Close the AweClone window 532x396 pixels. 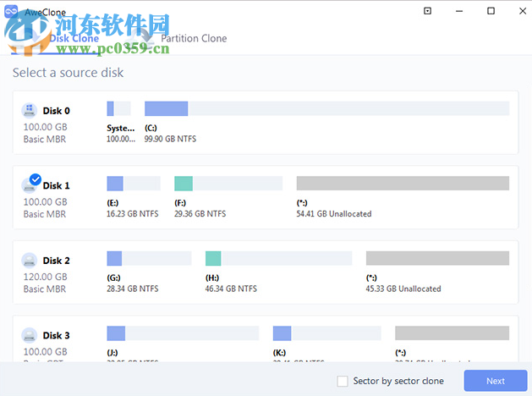point(523,11)
